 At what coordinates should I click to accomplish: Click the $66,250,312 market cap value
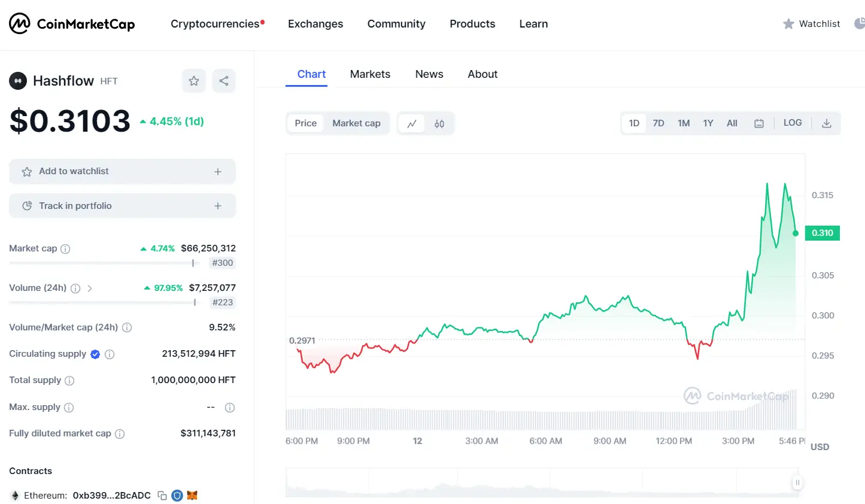208,248
